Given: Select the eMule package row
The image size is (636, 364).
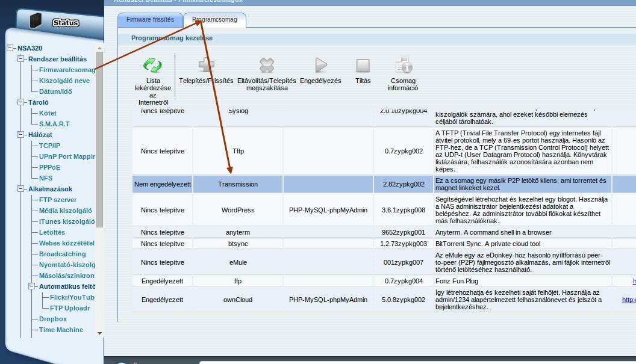Looking at the screenshot, I should point(384,262).
